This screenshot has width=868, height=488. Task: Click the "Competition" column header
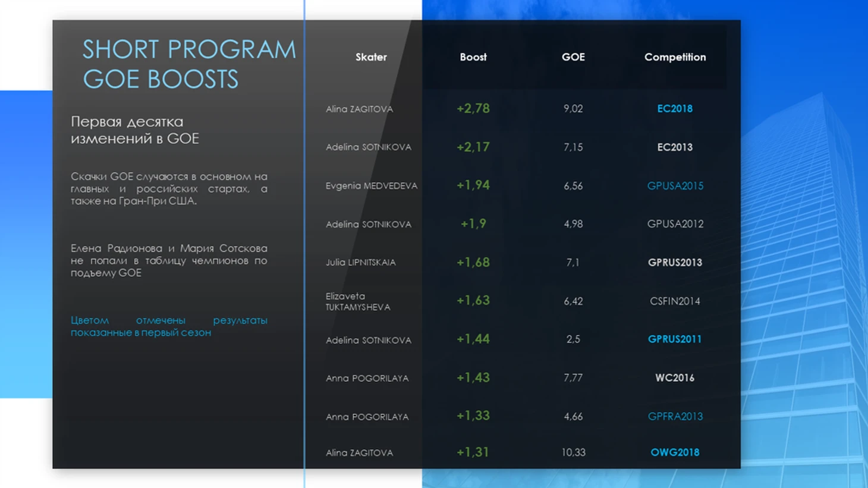(675, 57)
